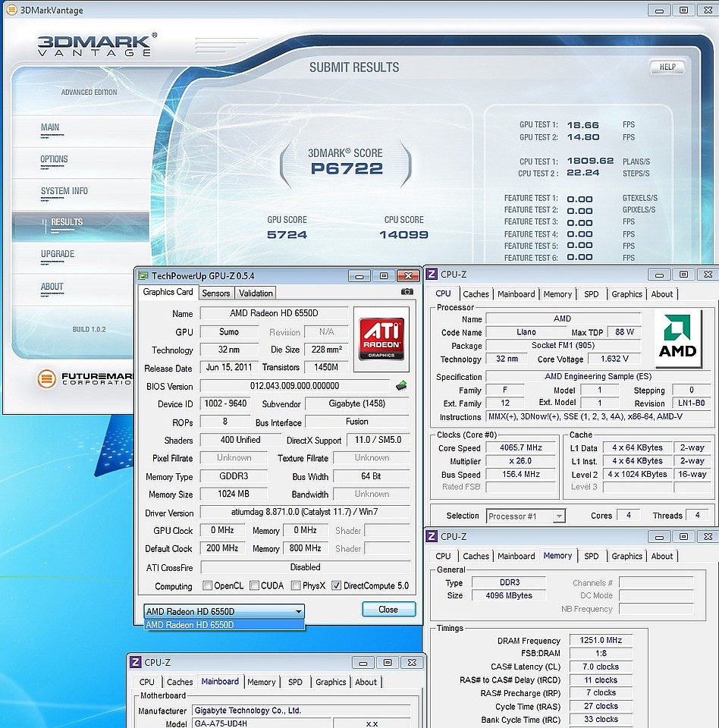Click the CPU-Z icon of the Mainboard tab window
719x728 pixels.
(135, 662)
